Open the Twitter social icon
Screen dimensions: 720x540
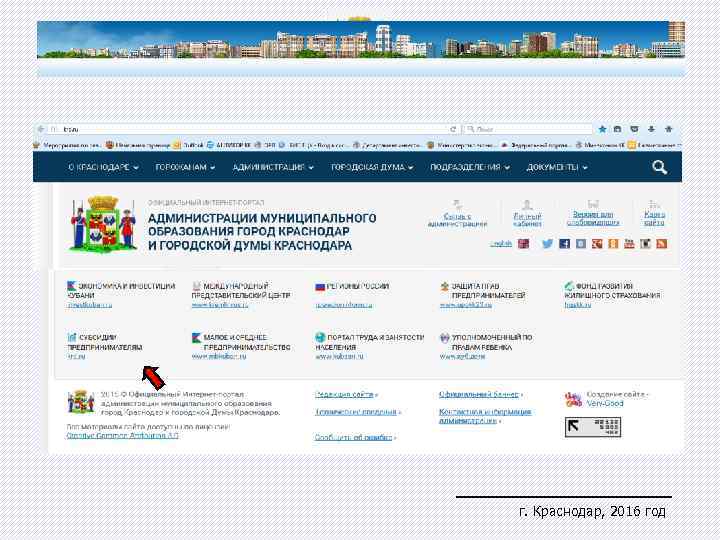(547, 243)
